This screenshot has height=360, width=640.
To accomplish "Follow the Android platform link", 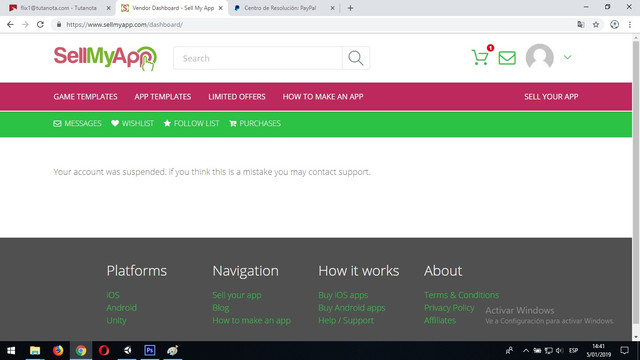I will pos(122,307).
